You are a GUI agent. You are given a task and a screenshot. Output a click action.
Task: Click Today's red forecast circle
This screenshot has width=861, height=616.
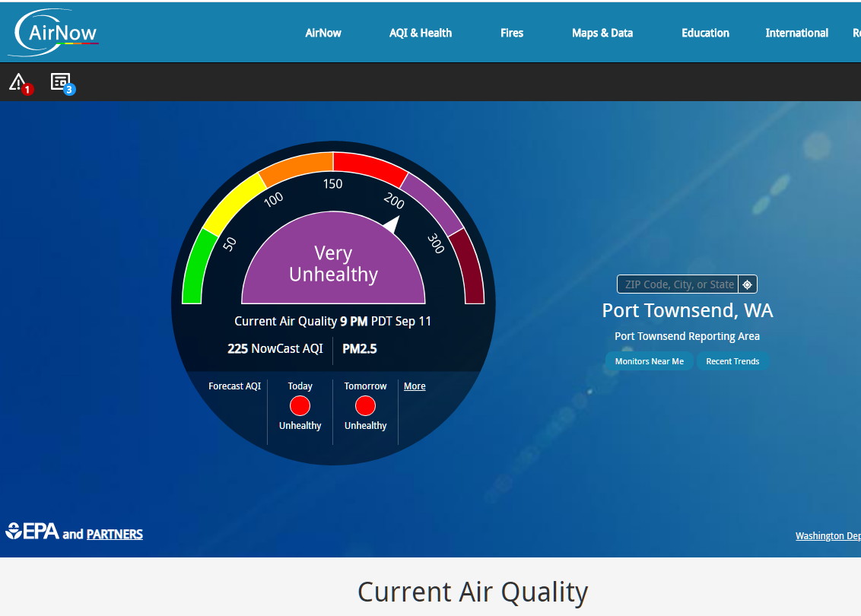pyautogui.click(x=300, y=405)
